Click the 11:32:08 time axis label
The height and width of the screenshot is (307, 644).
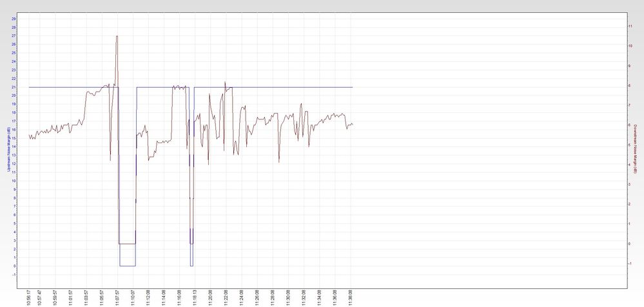[304, 297]
